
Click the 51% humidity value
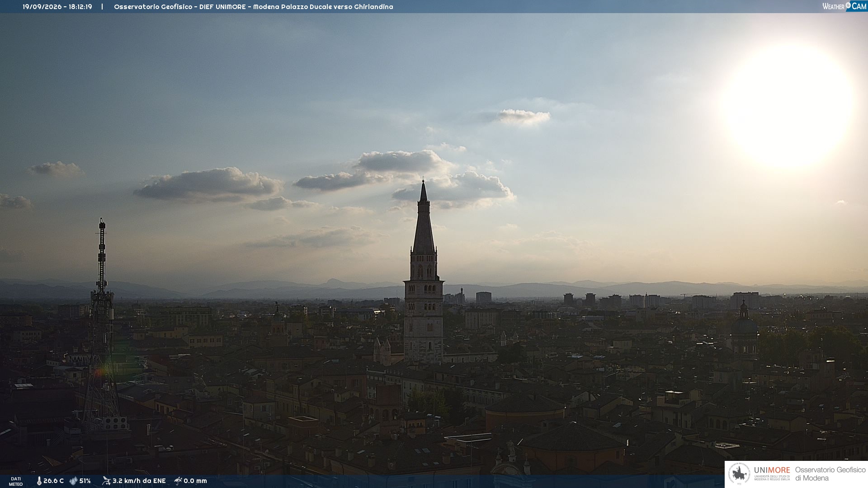[85, 481]
